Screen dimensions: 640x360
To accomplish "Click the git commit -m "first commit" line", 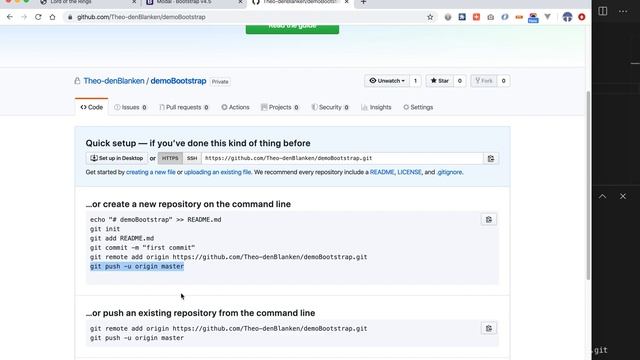I will tap(142, 248).
